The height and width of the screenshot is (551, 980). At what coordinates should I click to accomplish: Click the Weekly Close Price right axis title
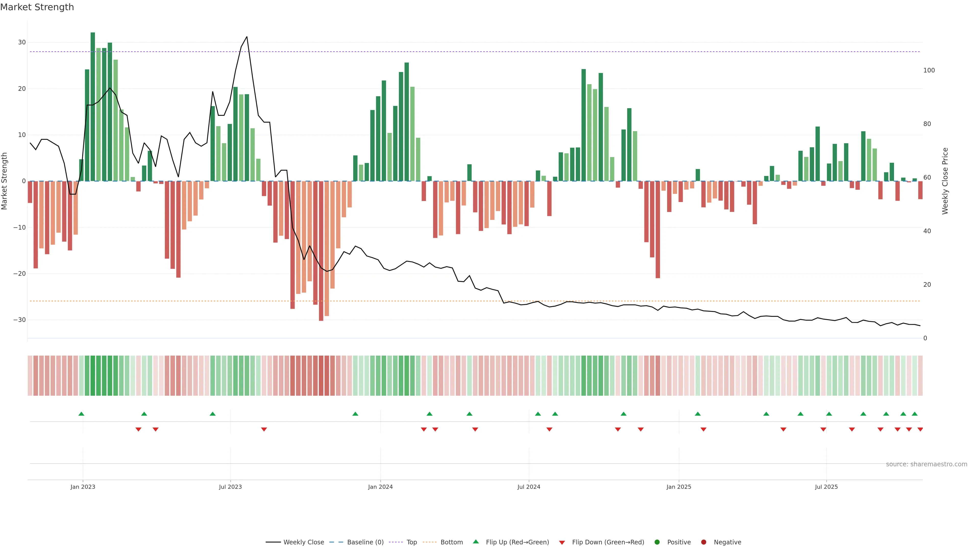click(x=945, y=181)
